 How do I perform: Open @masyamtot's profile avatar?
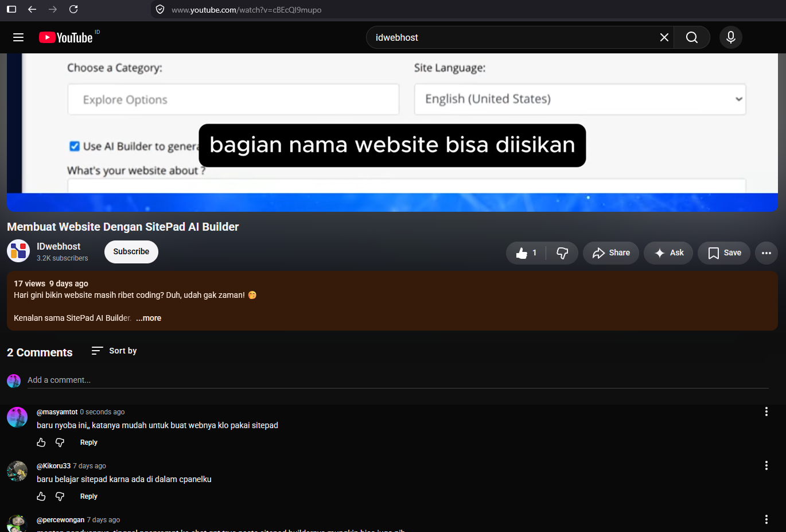point(17,417)
